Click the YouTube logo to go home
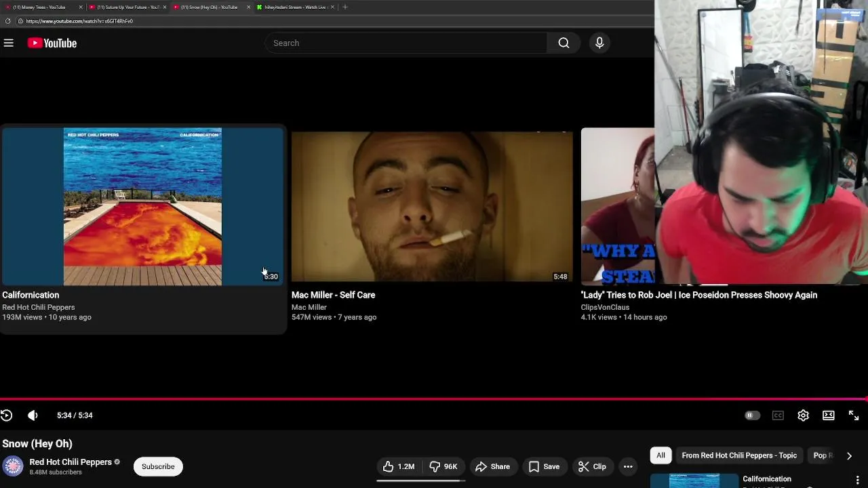Viewport: 868px width, 488px height. [x=52, y=43]
